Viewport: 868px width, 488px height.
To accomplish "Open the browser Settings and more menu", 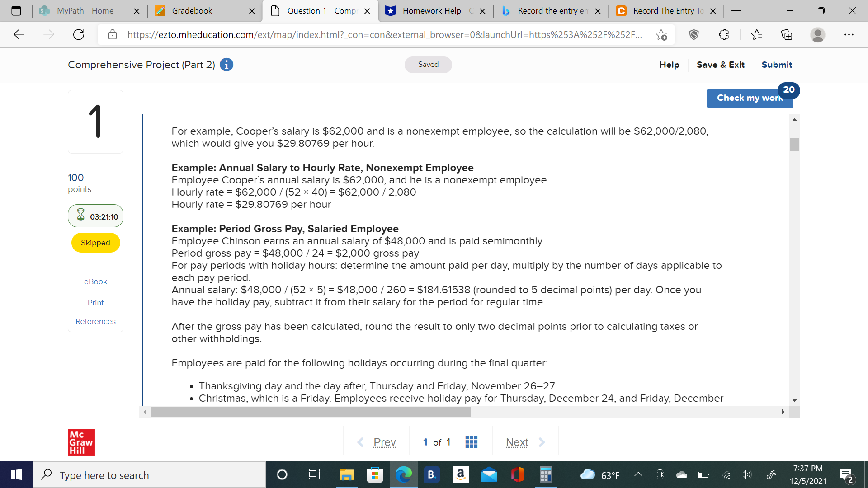I will (x=849, y=35).
